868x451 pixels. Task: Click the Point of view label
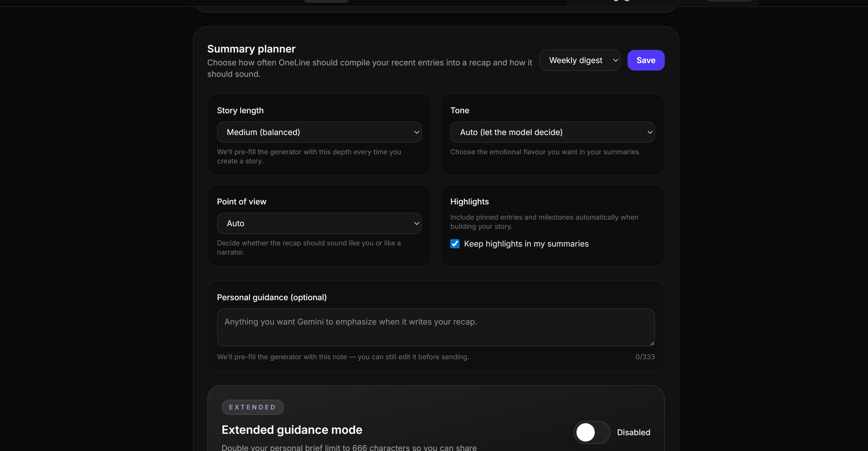coord(241,202)
